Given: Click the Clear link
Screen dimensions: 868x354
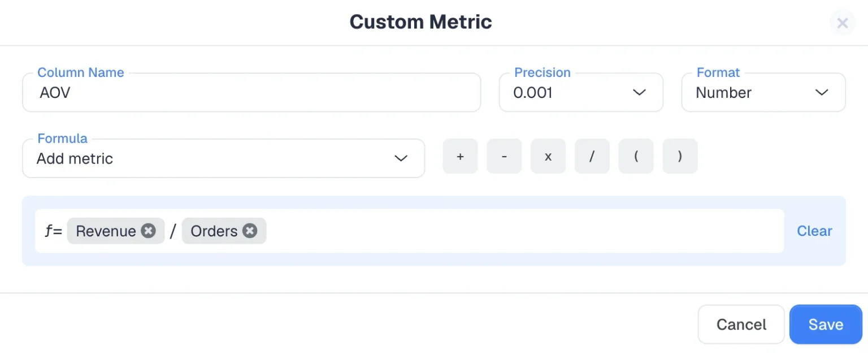Looking at the screenshot, I should coord(814,231).
